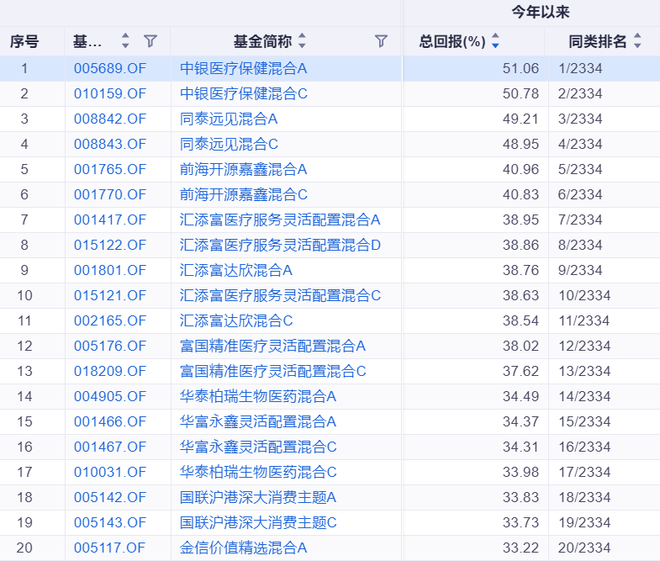Sort by 同类排名 using its arrows

(x=637, y=41)
